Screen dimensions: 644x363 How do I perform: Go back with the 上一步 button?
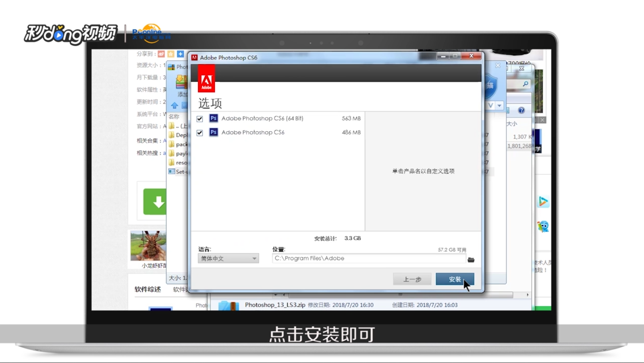412,279
